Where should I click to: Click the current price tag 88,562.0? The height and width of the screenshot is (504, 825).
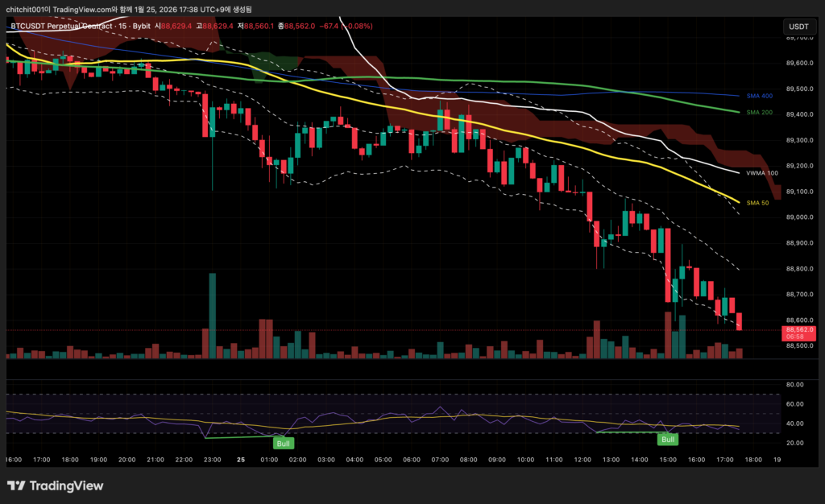click(x=798, y=329)
